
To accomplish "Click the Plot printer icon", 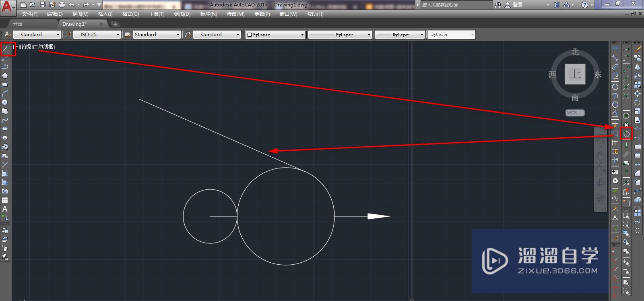I will click(x=62, y=5).
